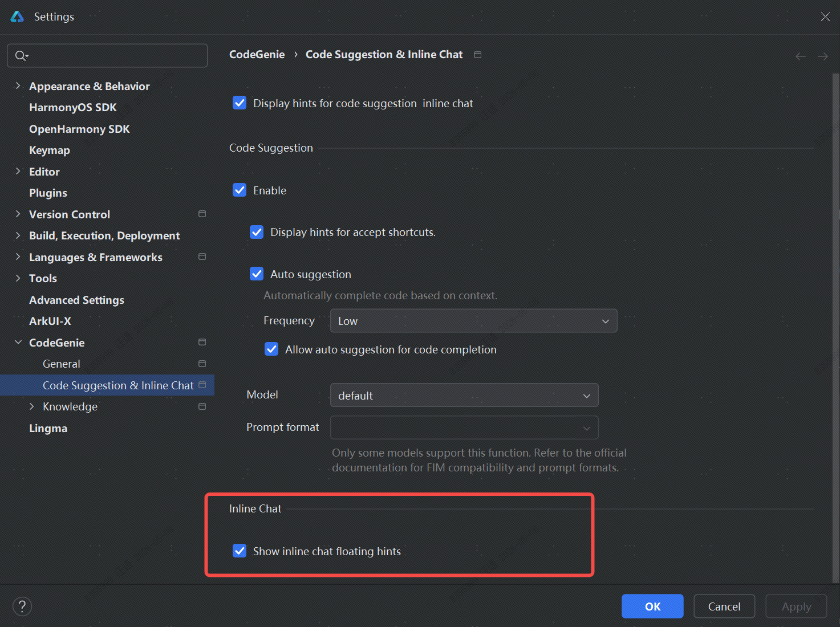Viewport: 840px width, 627px height.
Task: Click the project icon next to Version Control
Action: (202, 214)
